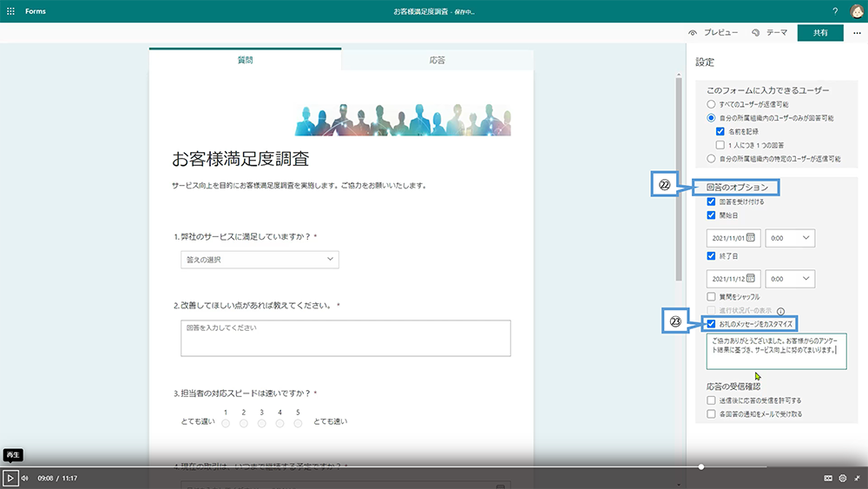The image size is (868, 489).
Task: Toggle end date checkbox
Action: [711, 256]
